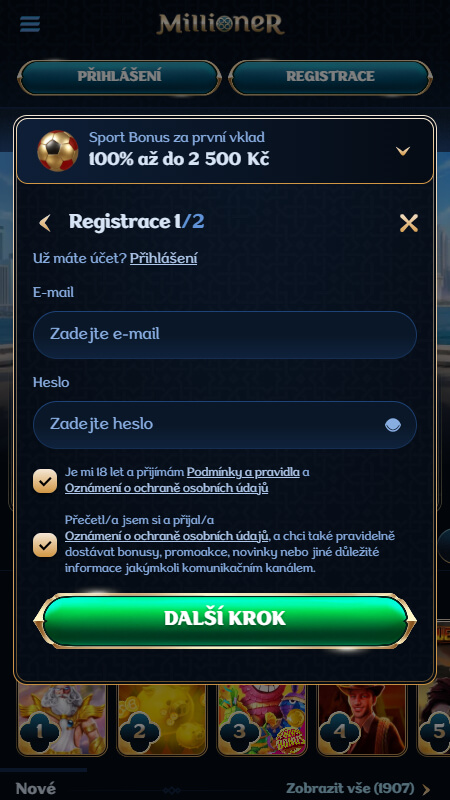Click the DALŠÍ KROK button

[225, 620]
